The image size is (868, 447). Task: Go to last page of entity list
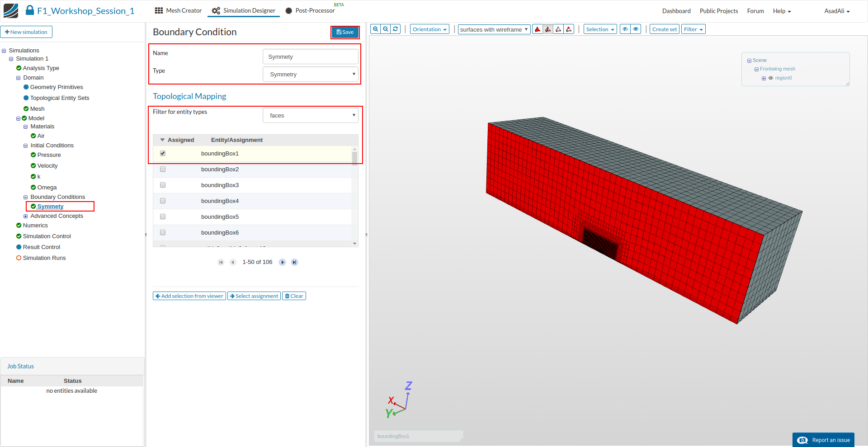(294, 262)
